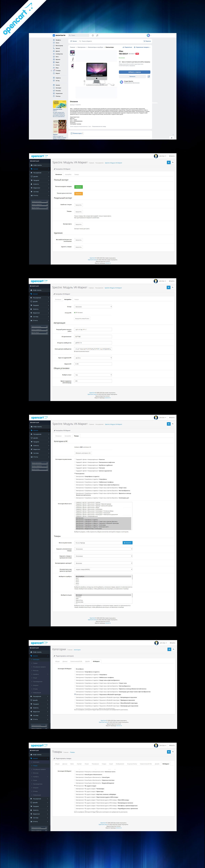Open Экспортировать артикул dropdown

click(x=104, y=563)
